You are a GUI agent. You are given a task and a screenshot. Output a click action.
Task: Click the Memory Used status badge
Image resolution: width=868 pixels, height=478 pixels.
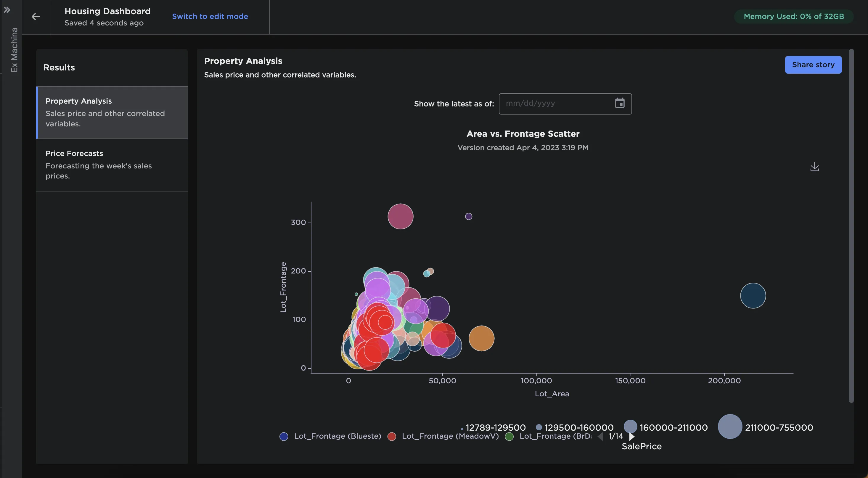tap(793, 17)
